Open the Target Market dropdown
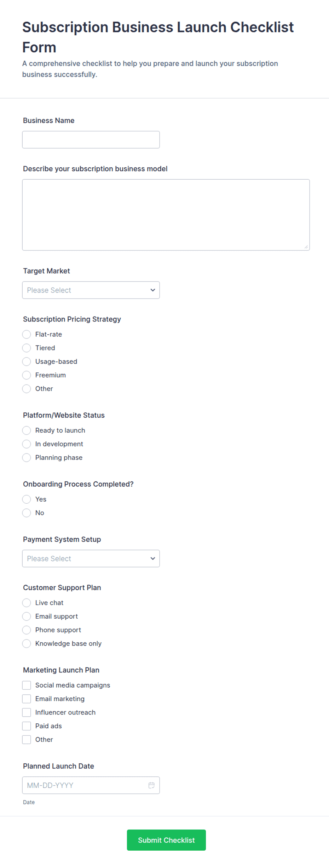329x868 pixels. click(x=91, y=290)
